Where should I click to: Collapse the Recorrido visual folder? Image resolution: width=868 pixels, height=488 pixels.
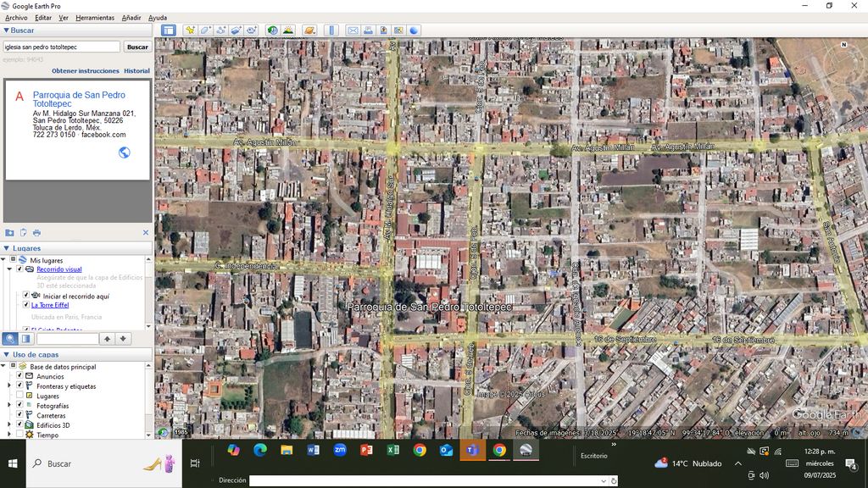coord(9,269)
